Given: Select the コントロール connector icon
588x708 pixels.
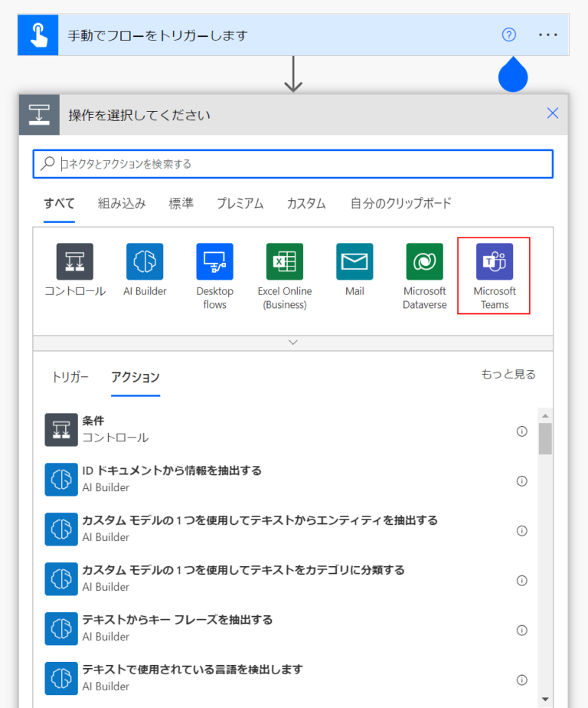Looking at the screenshot, I should coord(75,261).
